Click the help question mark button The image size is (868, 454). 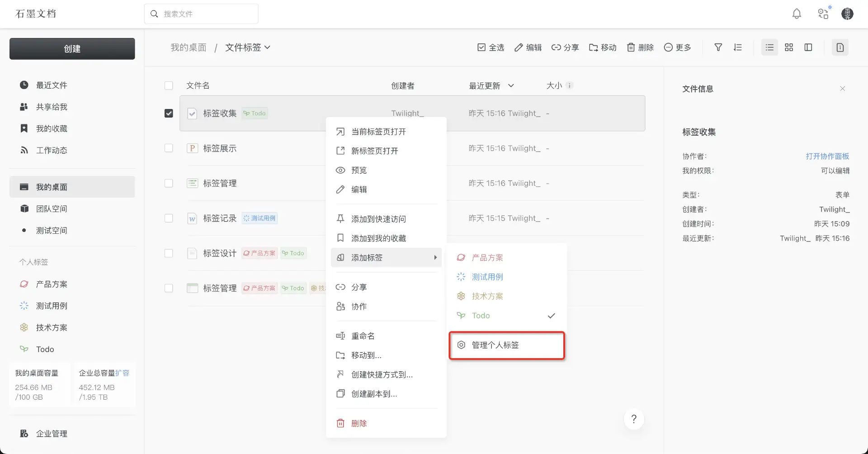[634, 419]
